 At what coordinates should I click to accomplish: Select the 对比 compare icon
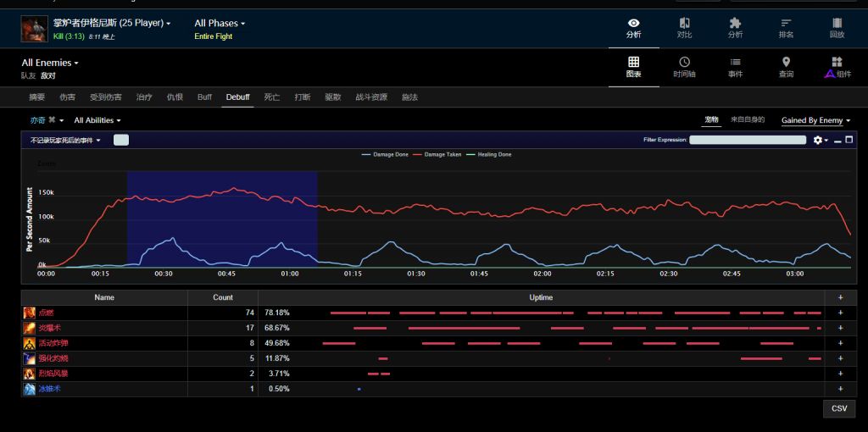click(684, 23)
